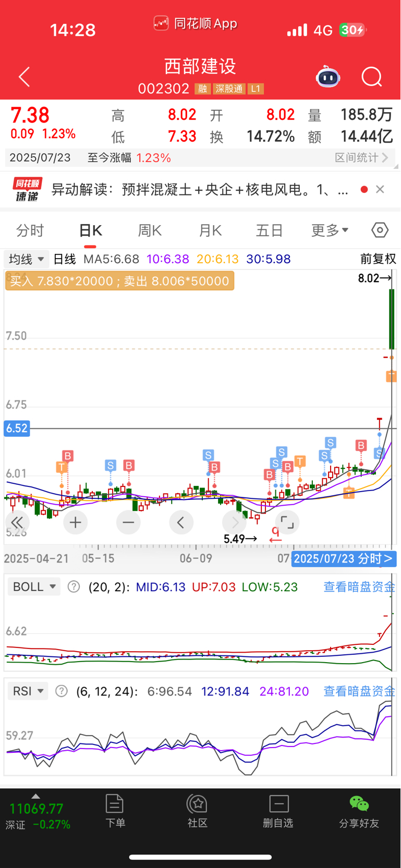Open RSI indicator dropdown
Image resolution: width=401 pixels, height=868 pixels.
coord(28,691)
